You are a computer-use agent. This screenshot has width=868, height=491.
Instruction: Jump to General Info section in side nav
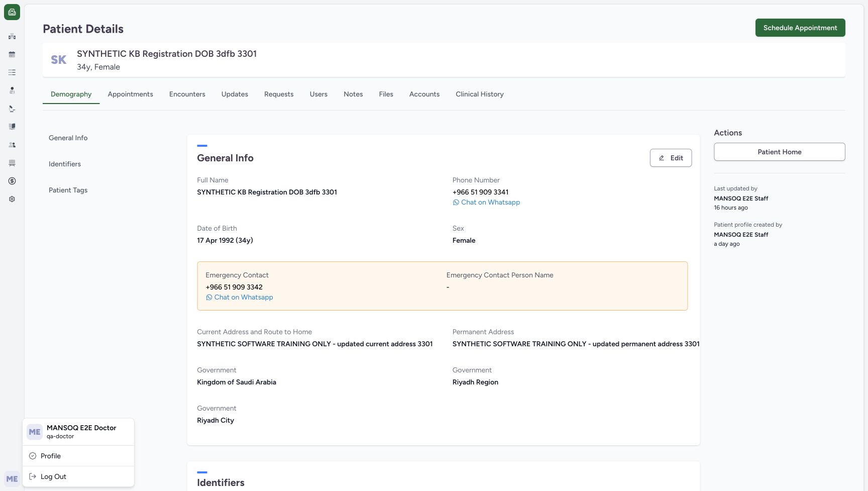coord(68,138)
